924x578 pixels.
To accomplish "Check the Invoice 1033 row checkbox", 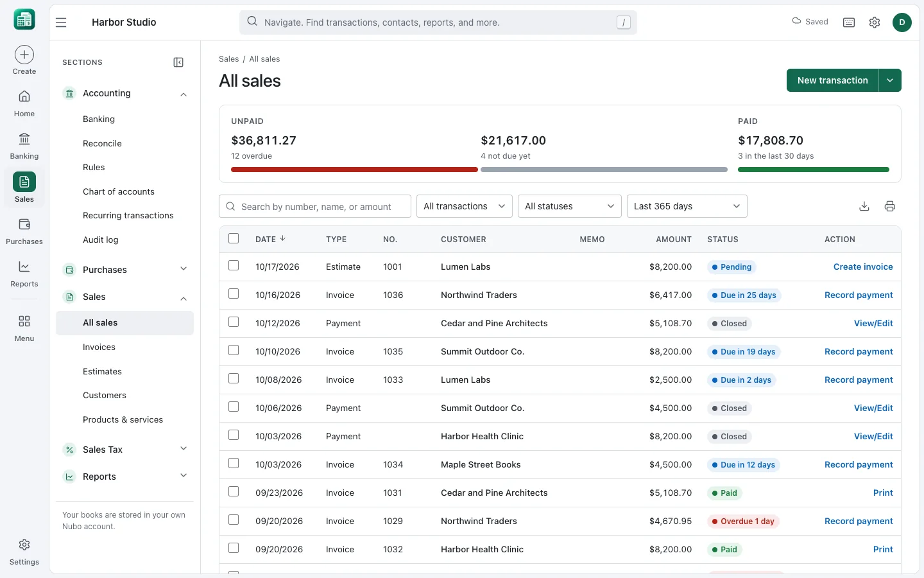I will point(234,378).
